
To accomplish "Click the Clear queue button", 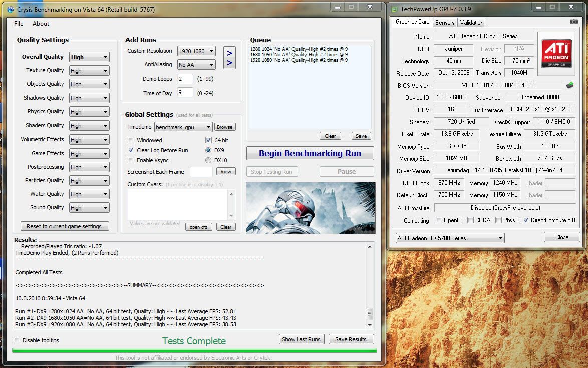I will pyautogui.click(x=330, y=136).
